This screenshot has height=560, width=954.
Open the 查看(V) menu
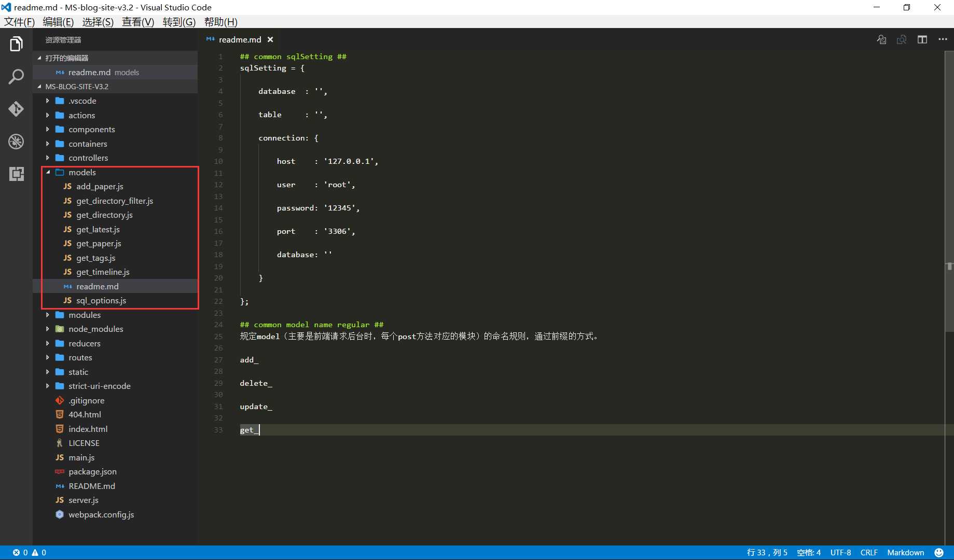(x=138, y=22)
